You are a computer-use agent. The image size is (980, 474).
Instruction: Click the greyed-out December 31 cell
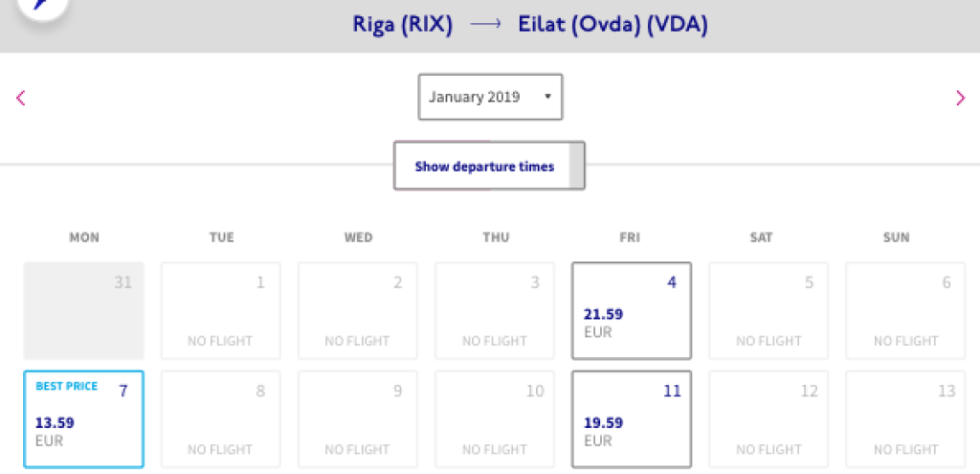click(x=83, y=311)
